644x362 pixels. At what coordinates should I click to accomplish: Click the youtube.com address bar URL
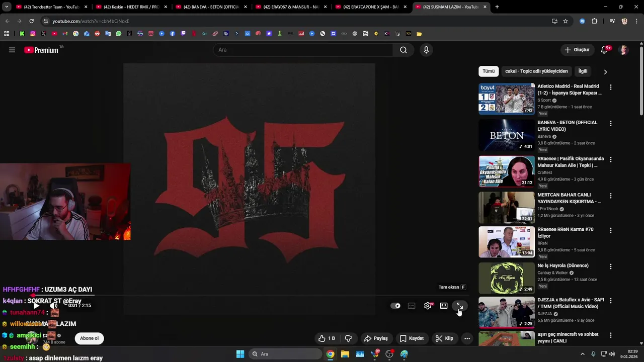point(91,21)
